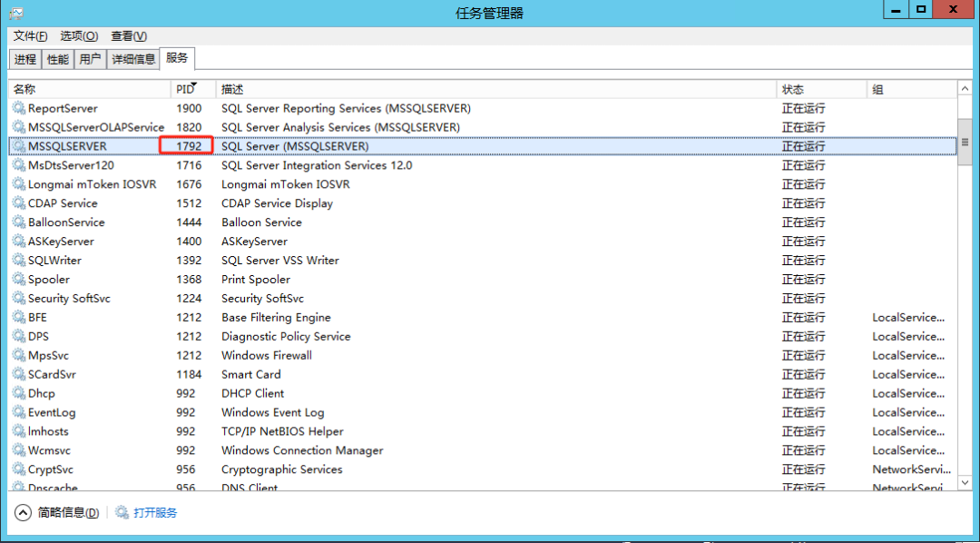This screenshot has height=543, width=980.
Task: Switch to the 性能 tab
Action: (57, 59)
